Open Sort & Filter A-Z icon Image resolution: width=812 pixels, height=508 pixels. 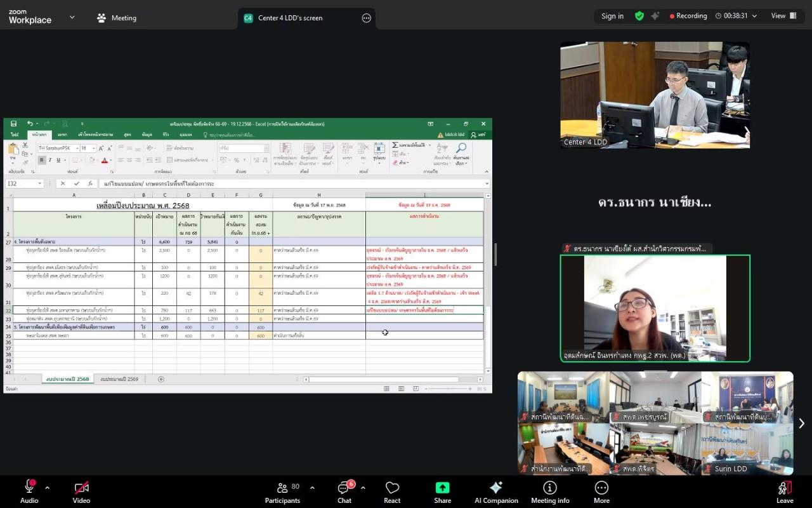pyautogui.click(x=442, y=148)
